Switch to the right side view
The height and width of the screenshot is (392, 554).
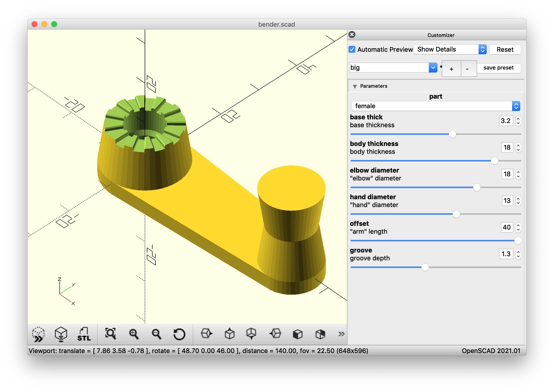point(207,334)
